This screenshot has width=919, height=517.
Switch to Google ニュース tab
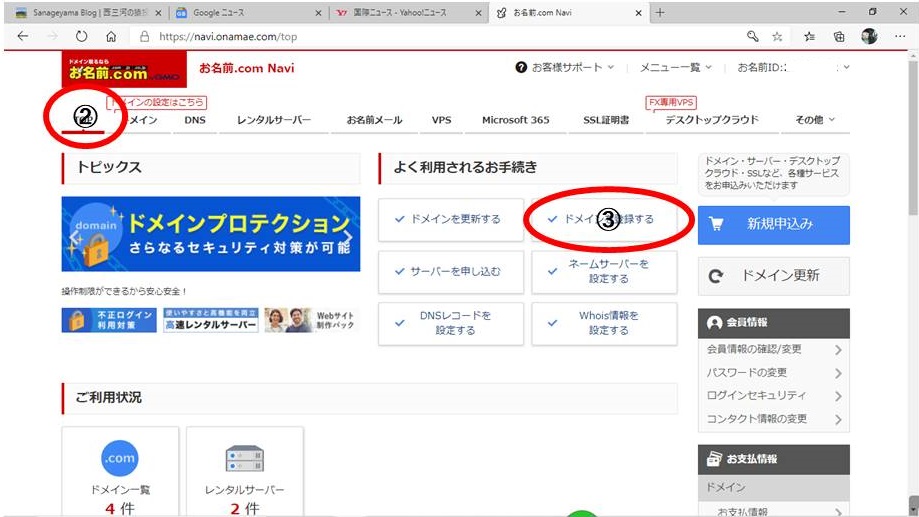coord(249,13)
